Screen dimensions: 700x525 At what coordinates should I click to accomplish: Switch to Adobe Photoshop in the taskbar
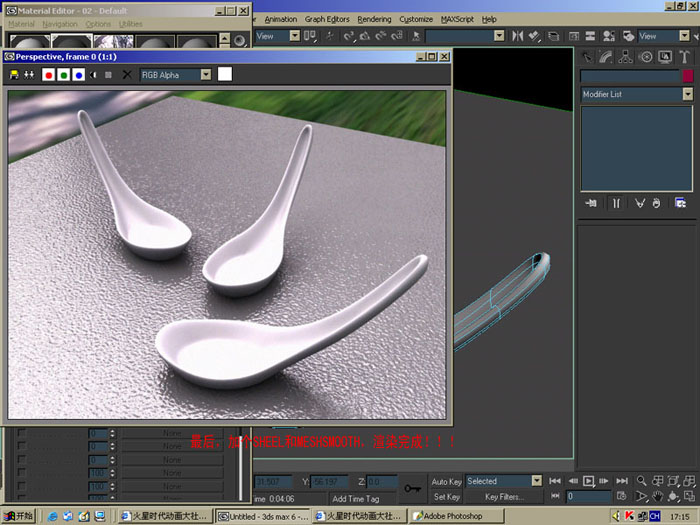457,516
